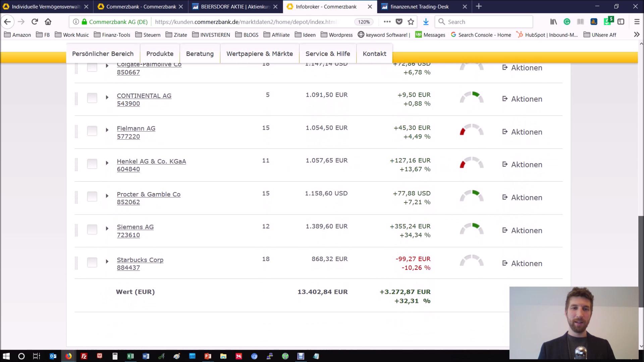Open Aktionen for Procter & Gamble
644x362 pixels.
pyautogui.click(x=522, y=197)
